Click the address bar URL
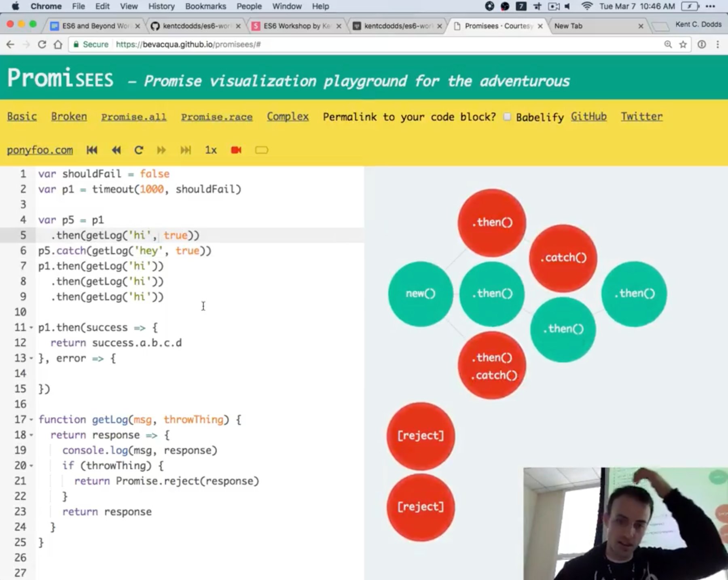The height and width of the screenshot is (580, 728). 188,44
